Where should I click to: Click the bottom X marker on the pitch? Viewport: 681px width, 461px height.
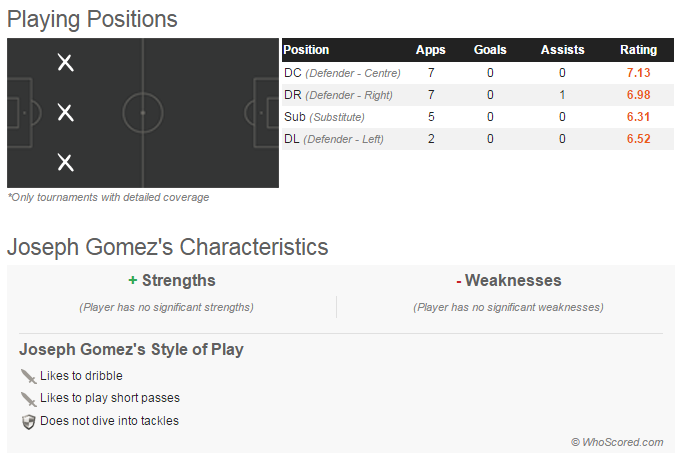pos(65,162)
